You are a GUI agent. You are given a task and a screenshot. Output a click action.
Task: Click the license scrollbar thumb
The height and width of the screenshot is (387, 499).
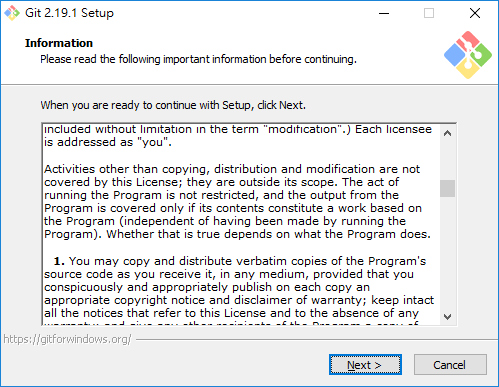[447, 189]
